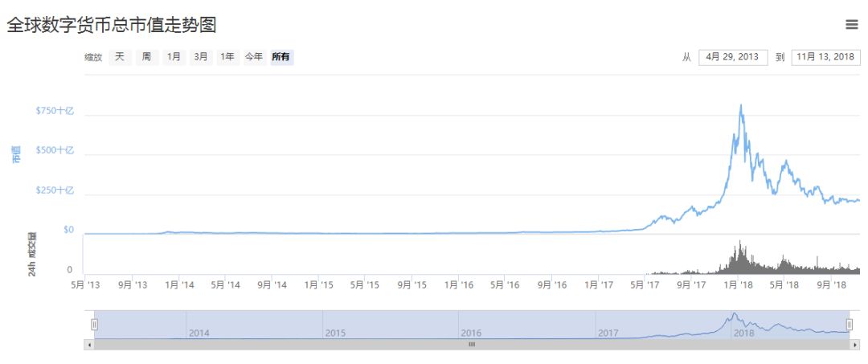
Task: Select the 1月 zoom range
Action: coord(174,57)
